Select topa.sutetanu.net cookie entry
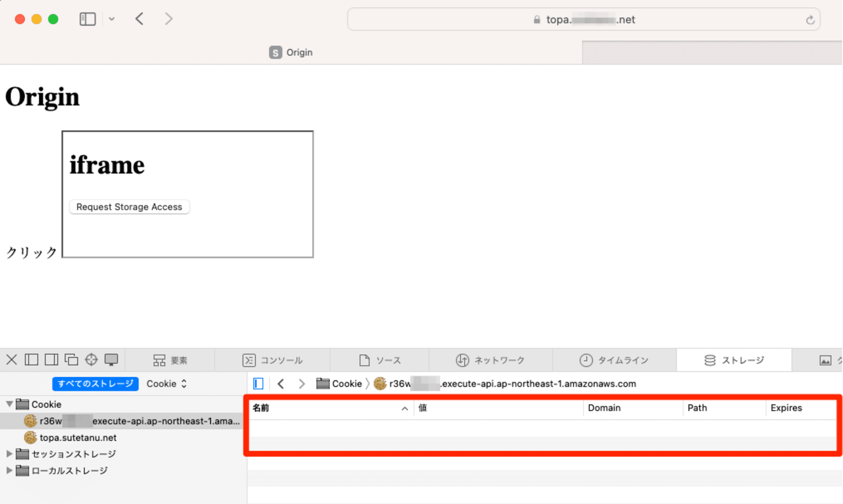843x504 pixels. click(x=123, y=437)
